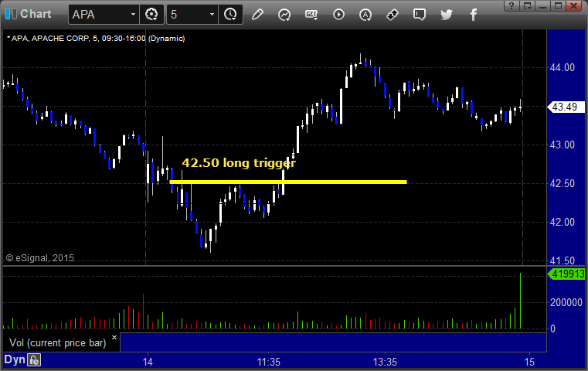Click the 44.00 price axis label

(563, 68)
